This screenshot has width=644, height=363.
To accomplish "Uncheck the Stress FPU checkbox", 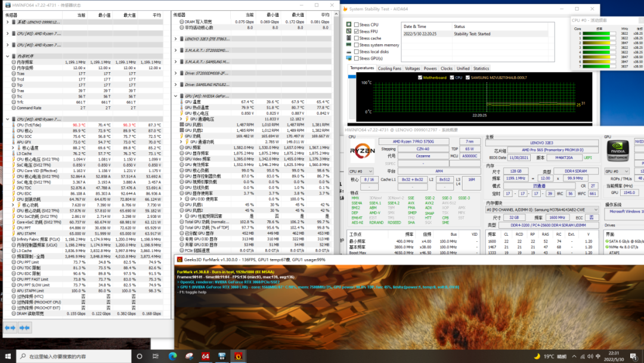I will 357,31.
